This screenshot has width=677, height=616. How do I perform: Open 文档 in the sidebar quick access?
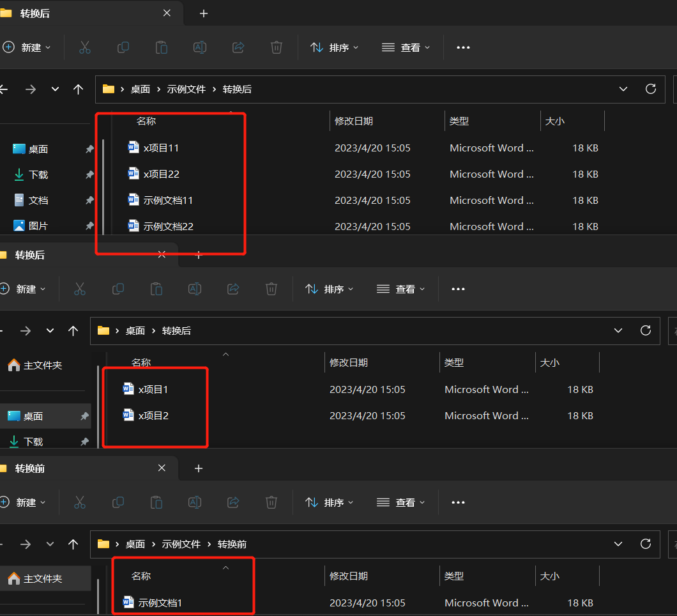(38, 200)
